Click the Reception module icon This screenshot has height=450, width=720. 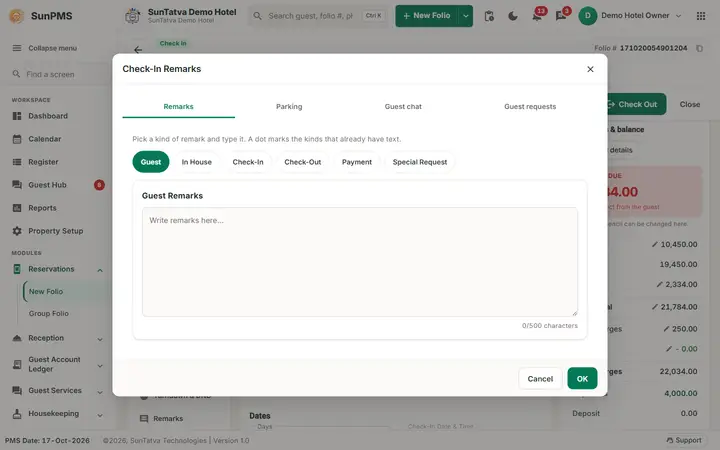coord(17,338)
